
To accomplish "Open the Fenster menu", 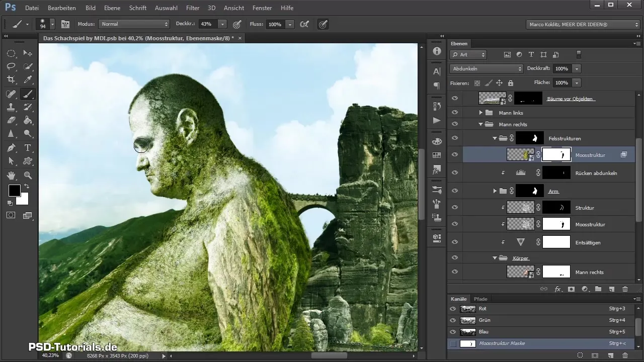I will pyautogui.click(x=262, y=8).
